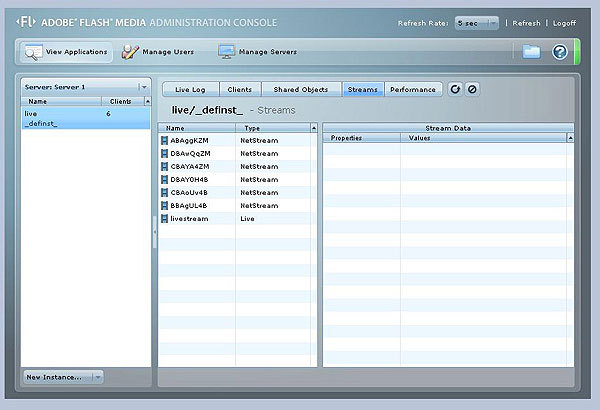The width and height of the screenshot is (600, 410).
Task: Switch to the Shared Objects tab
Action: coord(301,89)
